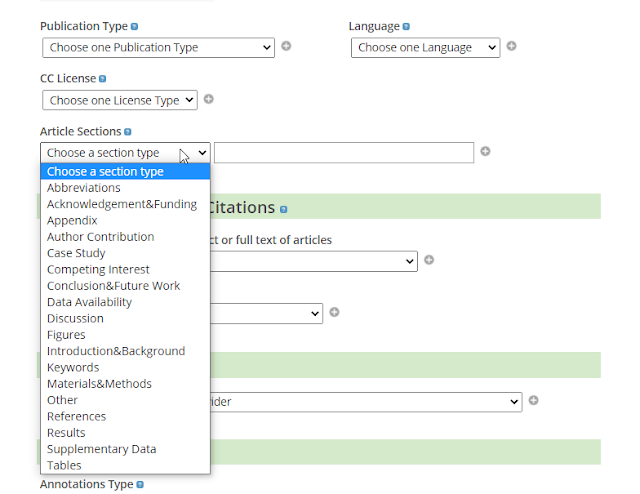Image resolution: width=640 pixels, height=494 pixels.
Task: Select Conclusion&Future Work option
Action: 125,286
